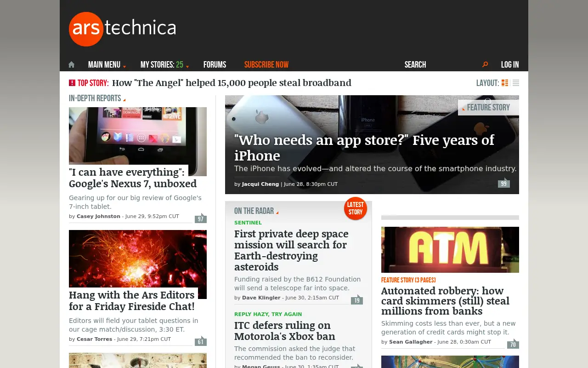Image resolution: width=588 pixels, height=368 pixels.
Task: Open the ATM sign thumbnail image
Action: [450, 250]
